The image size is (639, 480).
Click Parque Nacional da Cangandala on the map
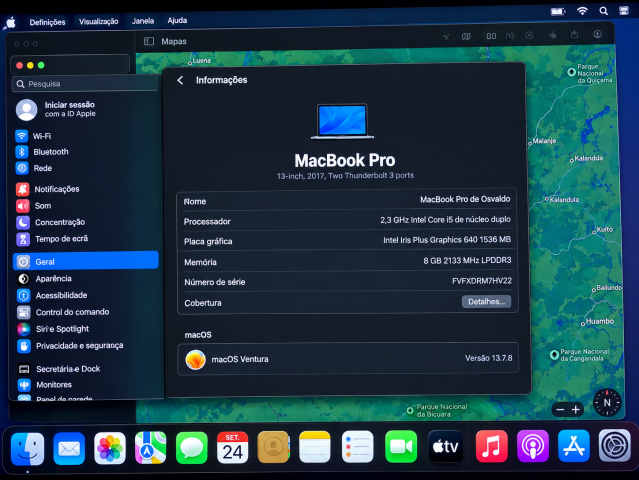(580, 355)
